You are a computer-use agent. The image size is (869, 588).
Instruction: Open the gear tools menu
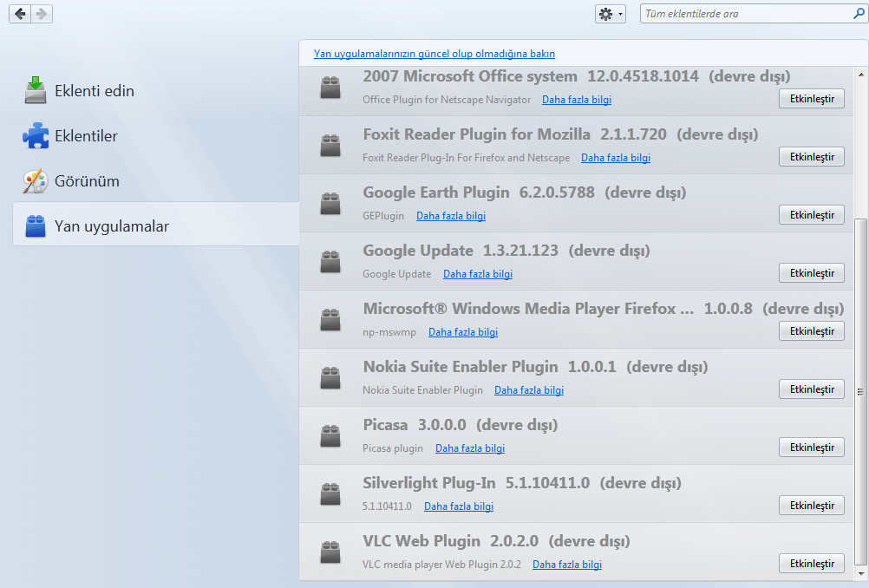[611, 14]
